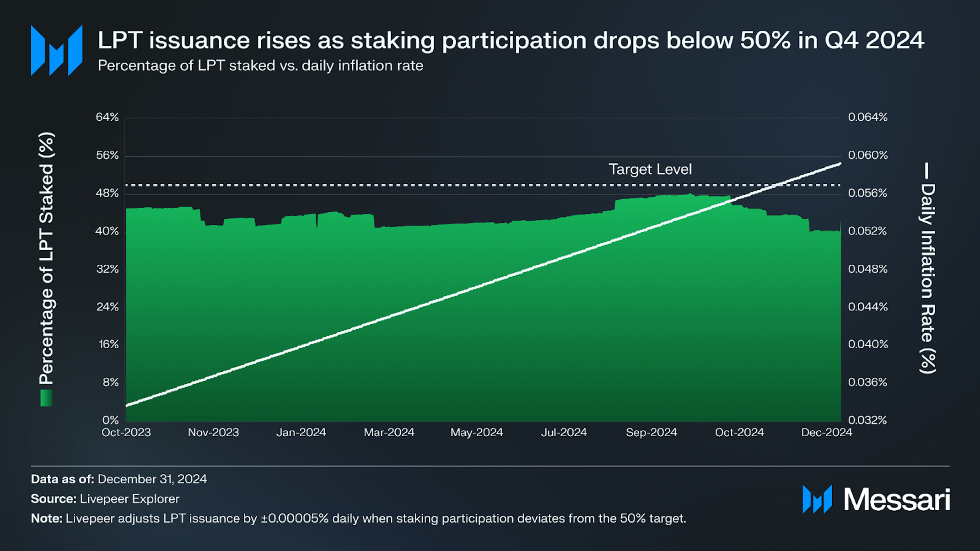
Task: Select the Oct-2023 x-axis label
Action: (126, 432)
